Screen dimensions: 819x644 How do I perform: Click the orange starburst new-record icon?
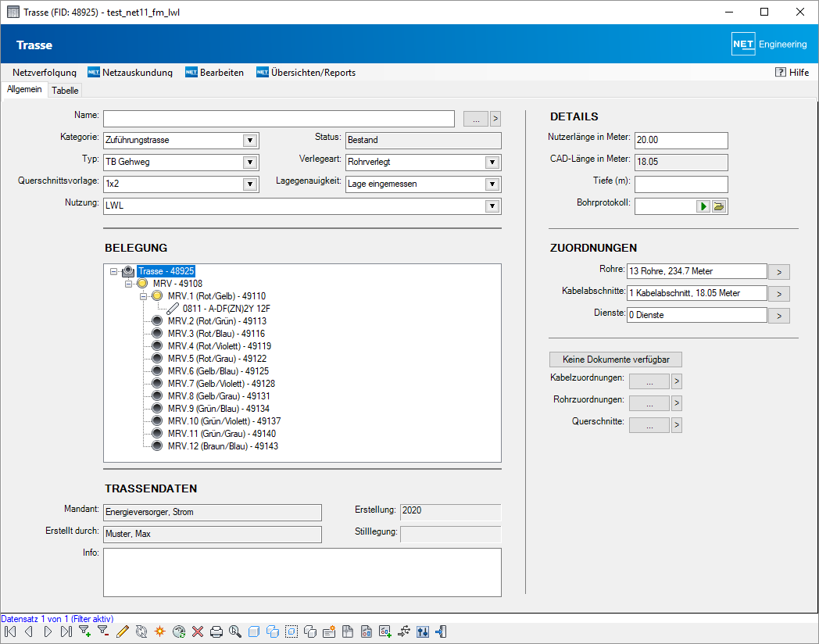pos(160,632)
